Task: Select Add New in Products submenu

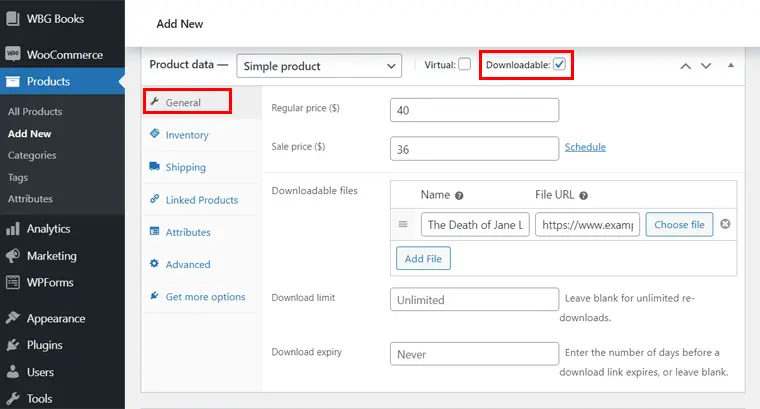Action: pyautogui.click(x=30, y=134)
